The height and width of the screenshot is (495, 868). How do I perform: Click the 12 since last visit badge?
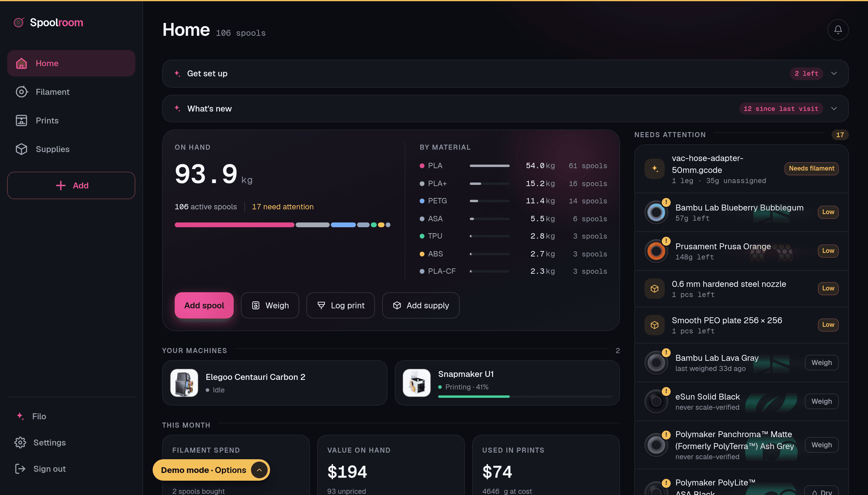781,109
